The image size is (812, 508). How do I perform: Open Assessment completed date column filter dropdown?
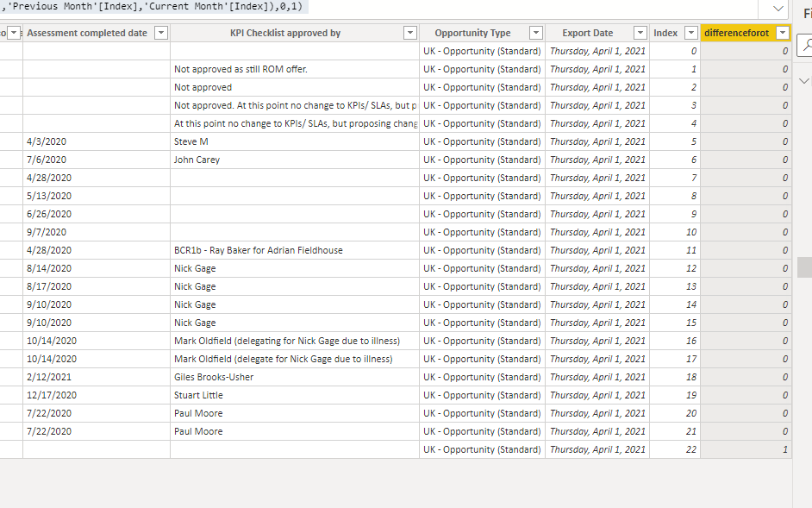click(x=161, y=33)
